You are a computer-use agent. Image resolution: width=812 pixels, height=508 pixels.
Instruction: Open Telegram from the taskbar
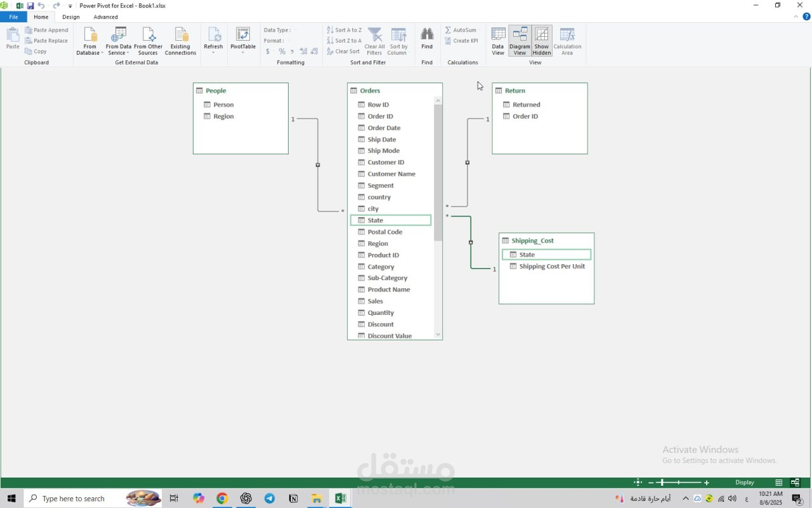point(270,498)
